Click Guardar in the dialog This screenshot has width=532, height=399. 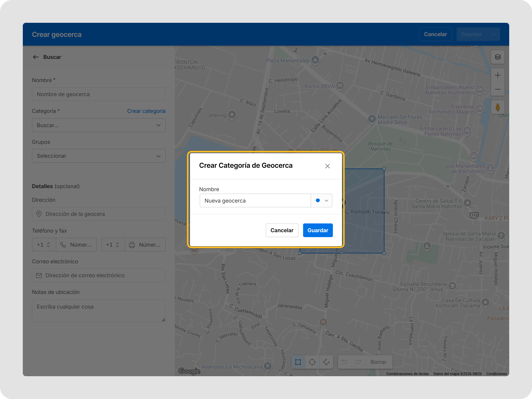318,230
